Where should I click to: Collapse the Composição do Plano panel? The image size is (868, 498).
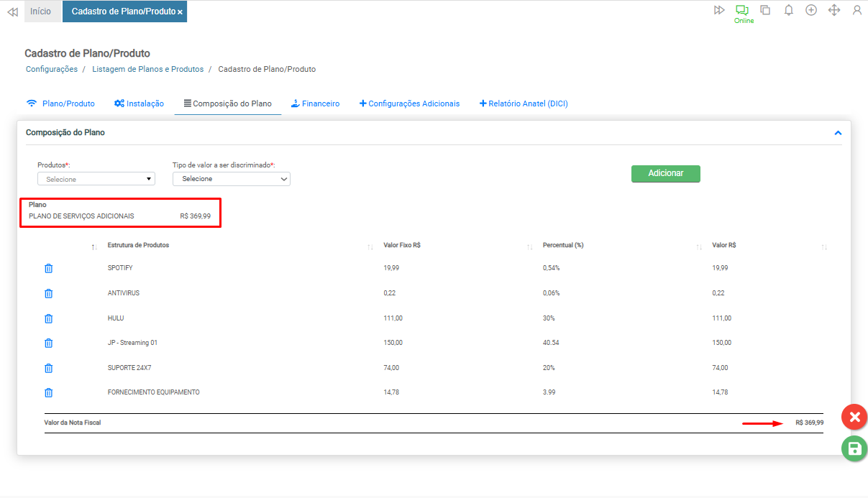pos(837,133)
